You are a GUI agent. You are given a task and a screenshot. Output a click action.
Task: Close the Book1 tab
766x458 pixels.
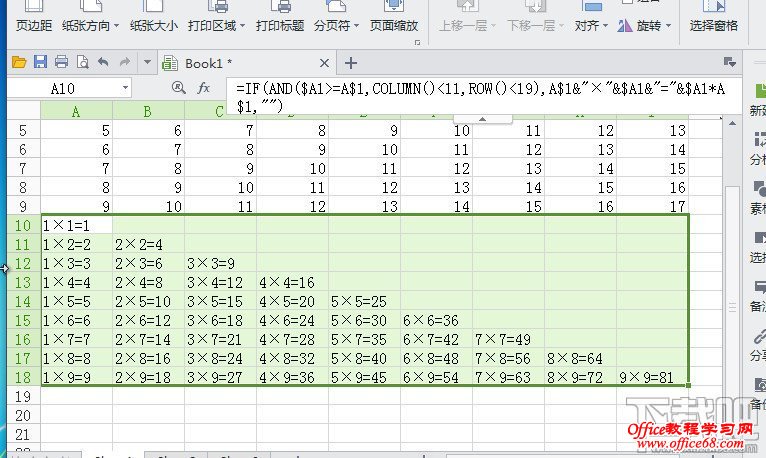(x=324, y=63)
